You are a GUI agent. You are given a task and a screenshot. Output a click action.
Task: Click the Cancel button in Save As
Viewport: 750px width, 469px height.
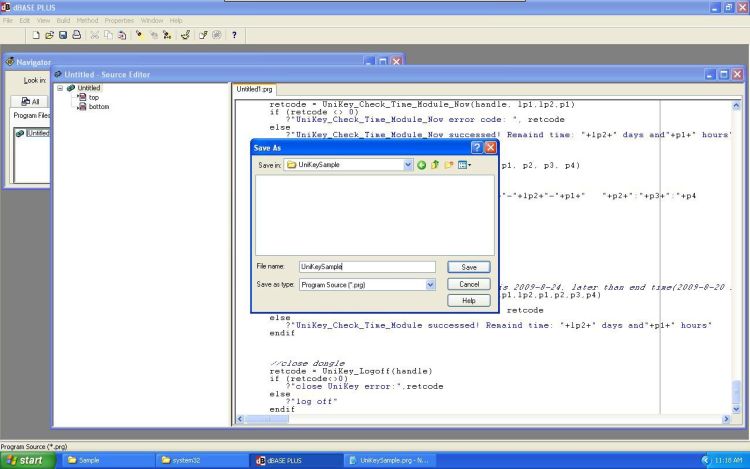coord(469,284)
